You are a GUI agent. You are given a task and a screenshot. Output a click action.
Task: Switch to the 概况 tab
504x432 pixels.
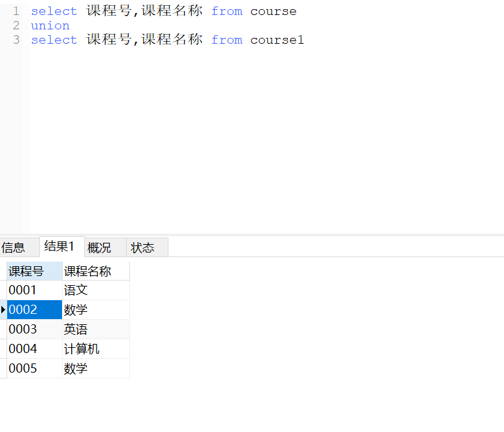click(x=105, y=247)
